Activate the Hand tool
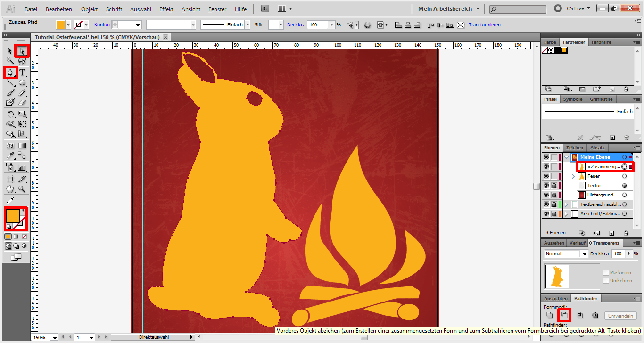Viewport: 644px width, 343px height. pos(9,190)
